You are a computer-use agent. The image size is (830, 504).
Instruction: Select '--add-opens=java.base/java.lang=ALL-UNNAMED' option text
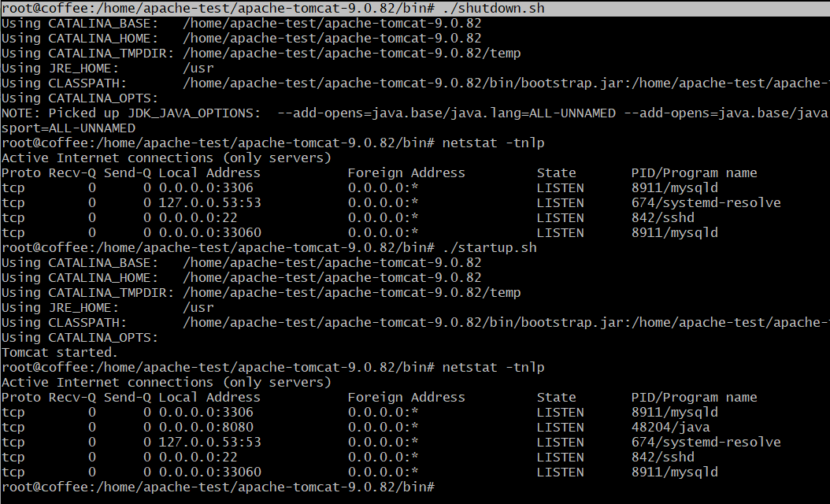click(446, 113)
